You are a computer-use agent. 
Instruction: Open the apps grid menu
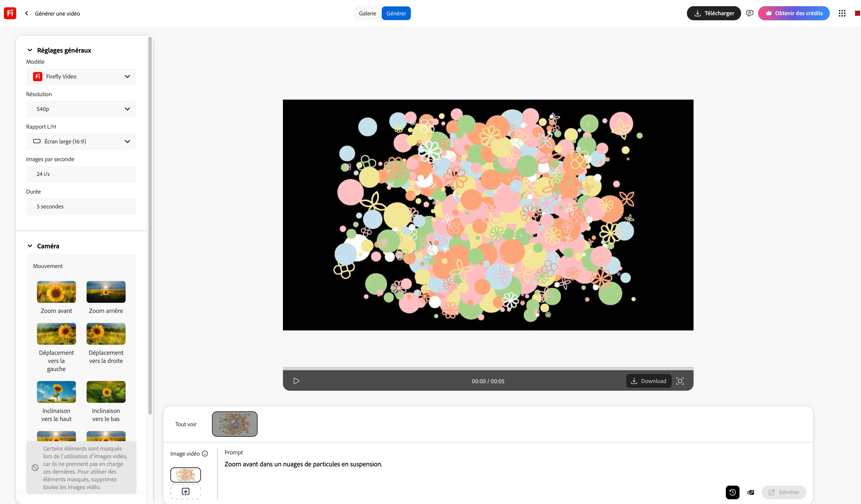coord(842,13)
